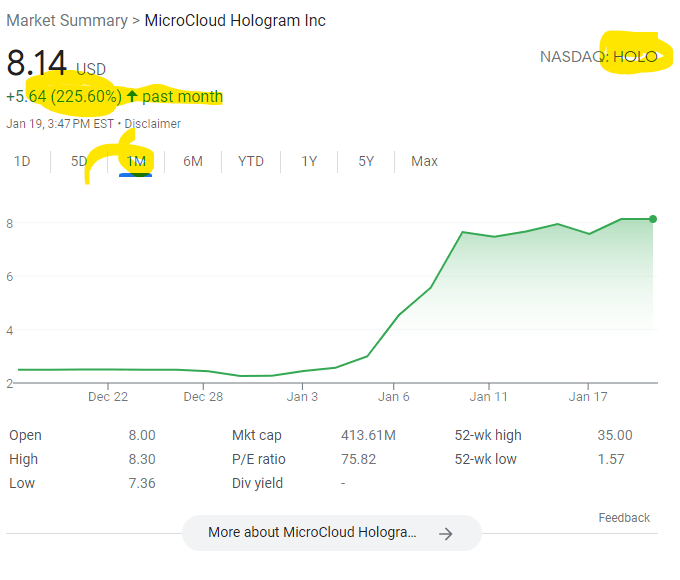Click the green endpoint dot on the chart

pos(653,219)
